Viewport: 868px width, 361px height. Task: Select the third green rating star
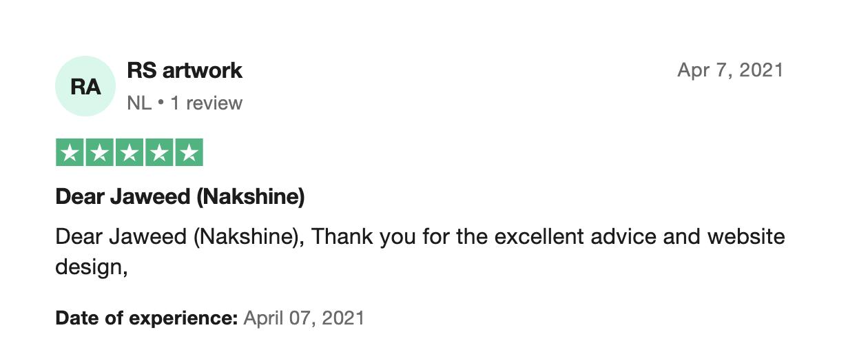(130, 153)
